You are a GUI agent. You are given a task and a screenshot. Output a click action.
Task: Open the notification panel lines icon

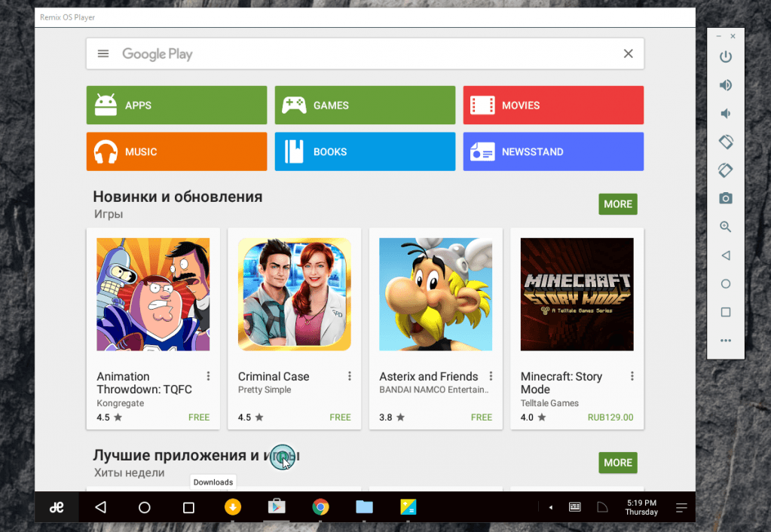681,507
